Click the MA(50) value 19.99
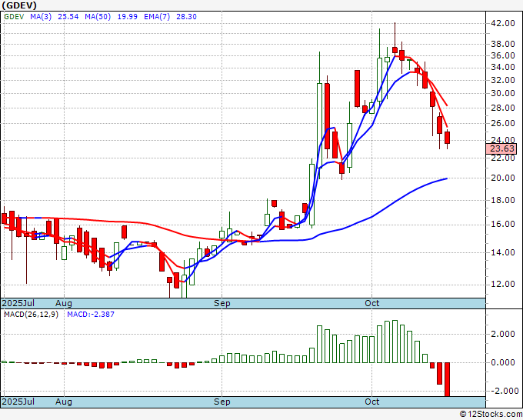The image size is (523, 420). 127,17
